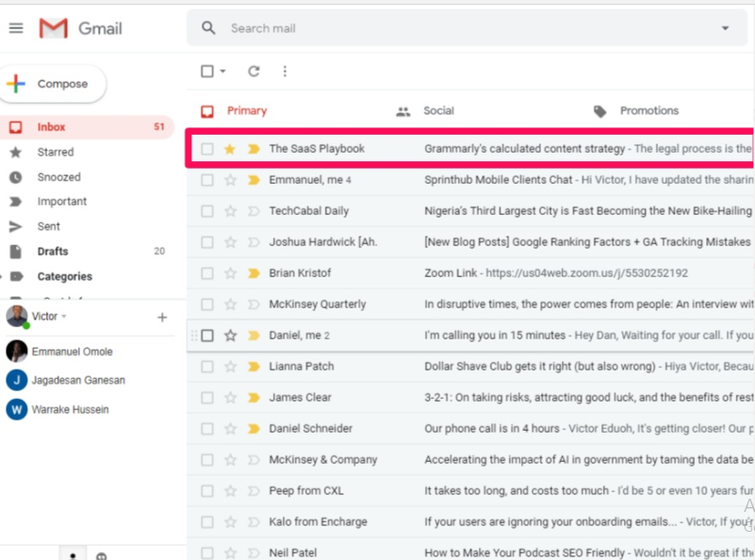
Task: Open Victor's chat status dropdown
Action: [64, 317]
